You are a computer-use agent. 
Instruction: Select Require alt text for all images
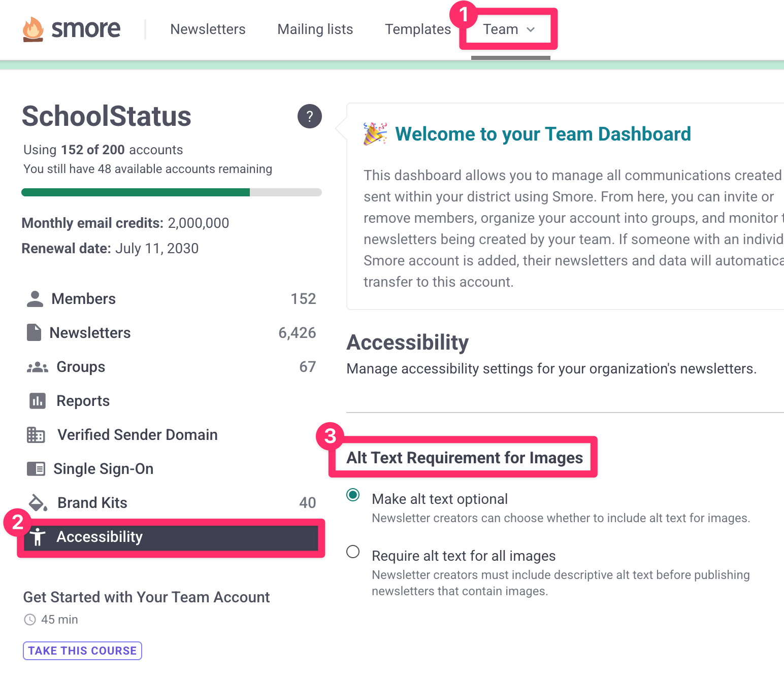click(353, 552)
